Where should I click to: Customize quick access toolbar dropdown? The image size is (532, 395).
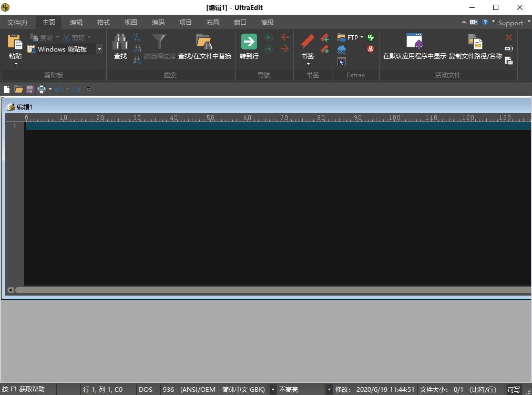(x=88, y=89)
